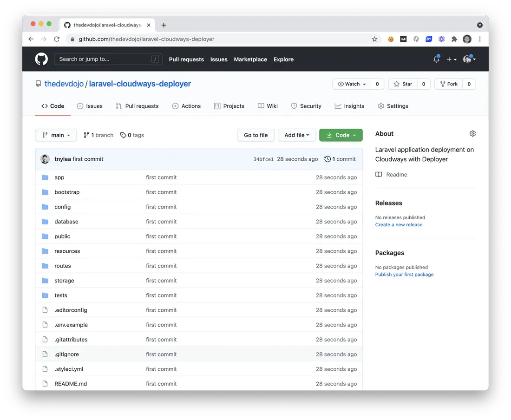
Task: Open the Security tab
Action: point(306,106)
